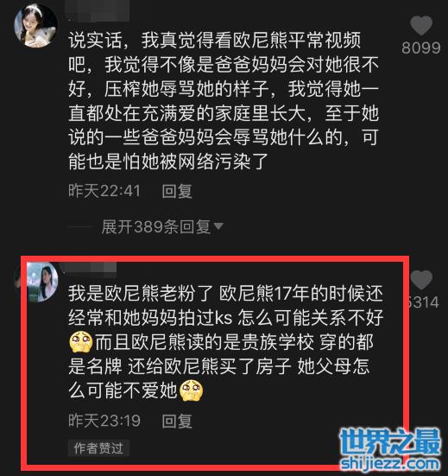Open the shijiezz.com link
This screenshot has height=476, width=448.
point(390,464)
